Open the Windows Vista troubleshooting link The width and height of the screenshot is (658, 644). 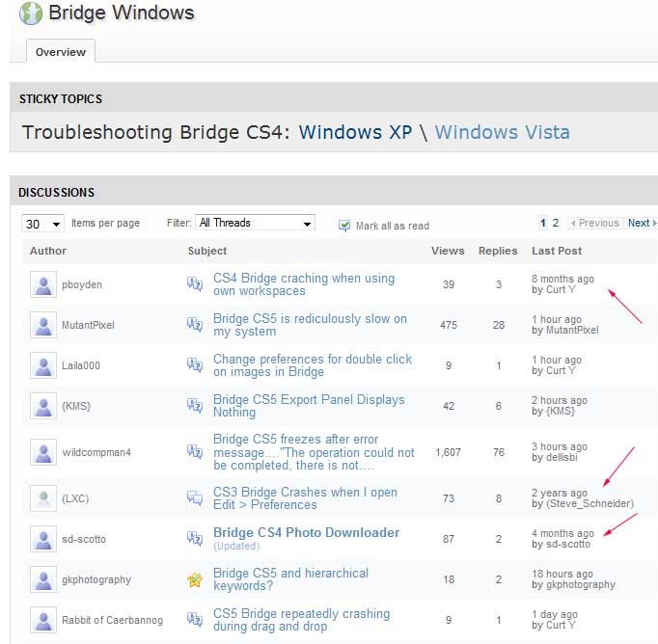pos(503,132)
